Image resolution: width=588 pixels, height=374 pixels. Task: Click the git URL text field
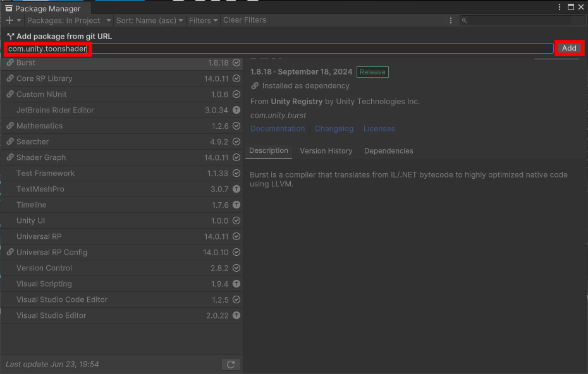[279, 49]
